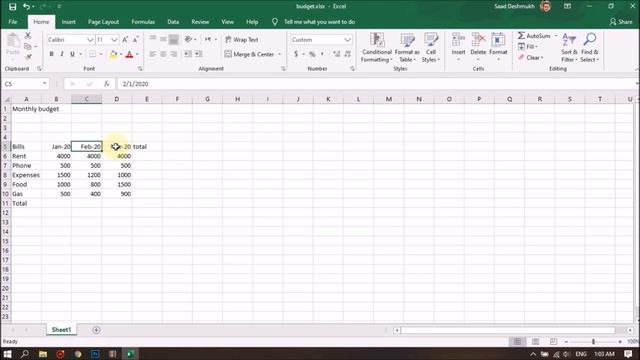Click AutoSum
This screenshot has width=640, height=360.
click(534, 36)
